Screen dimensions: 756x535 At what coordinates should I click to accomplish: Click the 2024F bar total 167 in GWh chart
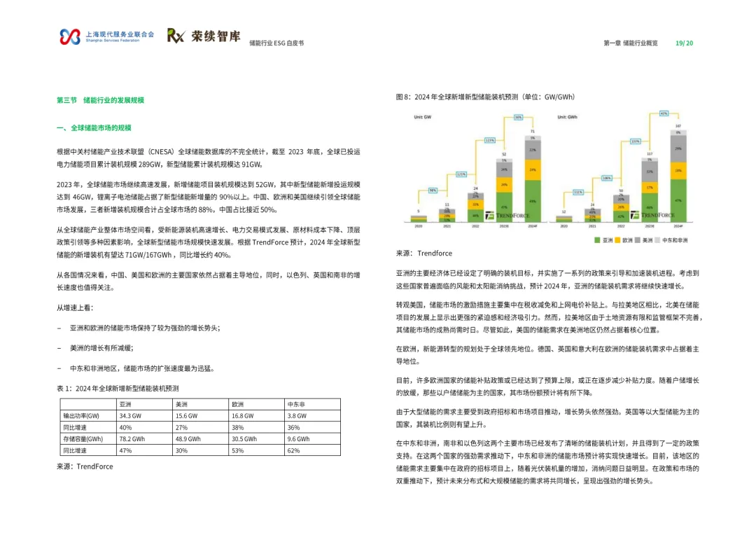[678, 126]
